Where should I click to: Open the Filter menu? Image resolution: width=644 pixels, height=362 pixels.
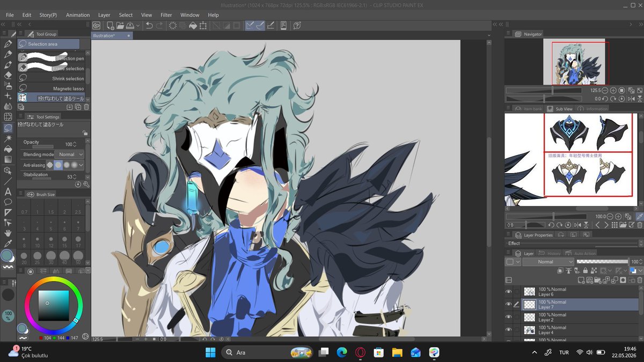click(x=166, y=15)
